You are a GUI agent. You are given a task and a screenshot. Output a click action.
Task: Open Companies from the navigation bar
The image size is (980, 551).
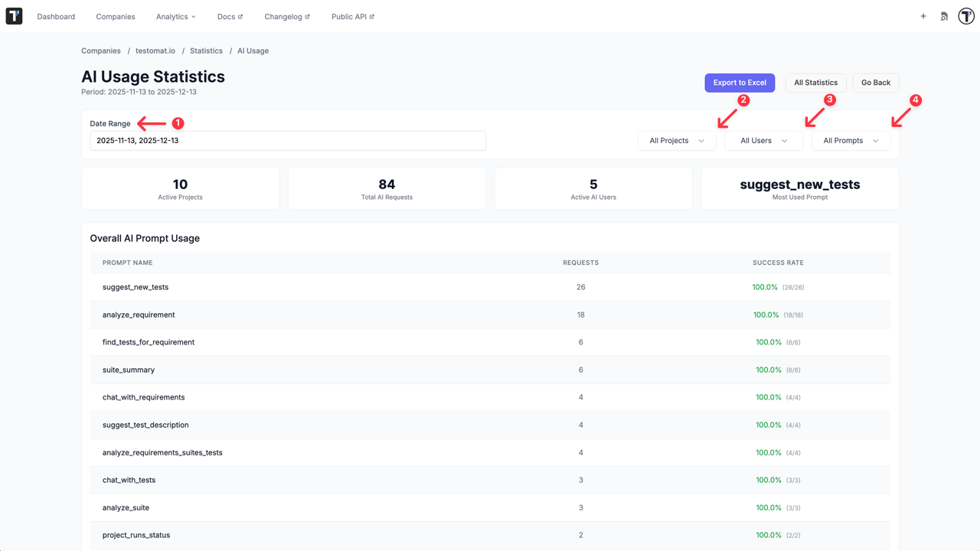coord(116,16)
